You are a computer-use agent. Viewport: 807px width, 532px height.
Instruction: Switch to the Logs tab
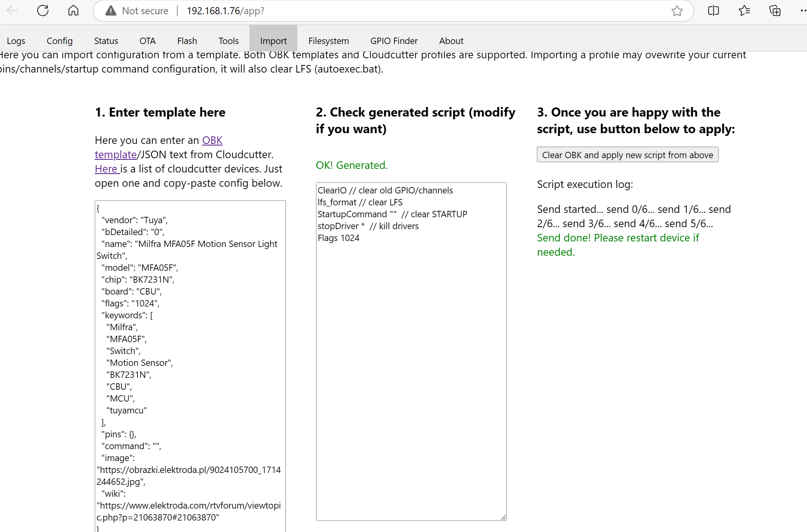(16, 41)
